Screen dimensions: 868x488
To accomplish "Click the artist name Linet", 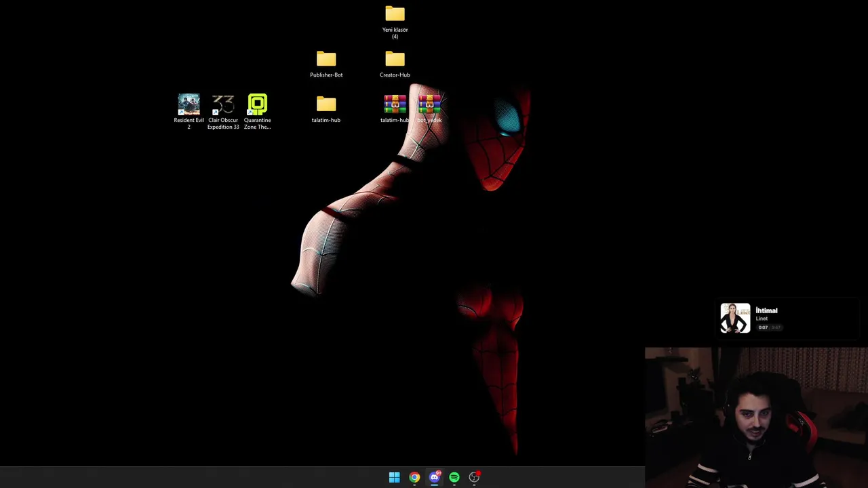I will tap(762, 319).
